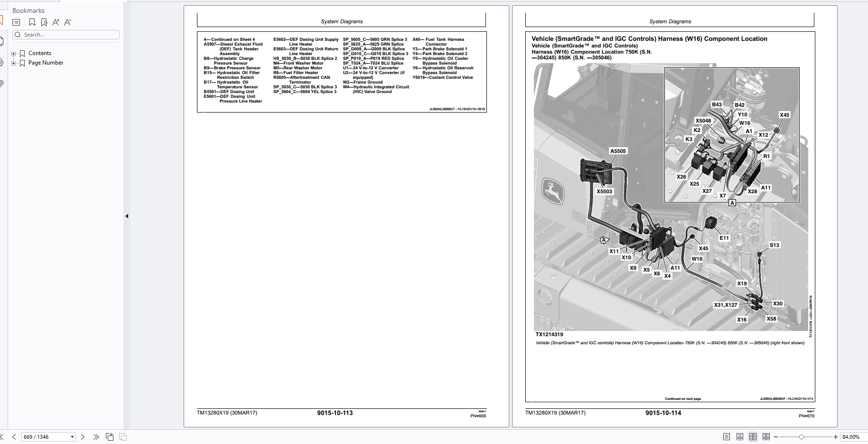Open bookmark search with the bookmark-magnifier icon
The height and width of the screenshot is (444, 868).
point(44,22)
